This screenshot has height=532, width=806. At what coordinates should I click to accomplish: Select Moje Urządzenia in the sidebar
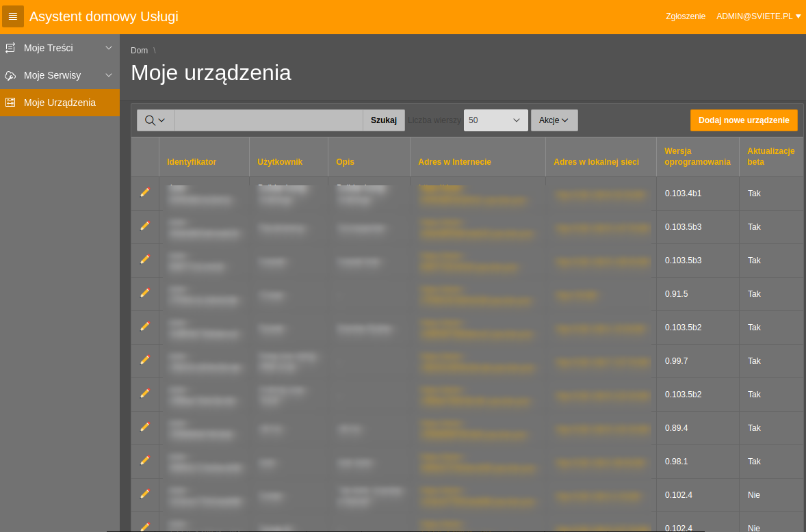(x=60, y=103)
